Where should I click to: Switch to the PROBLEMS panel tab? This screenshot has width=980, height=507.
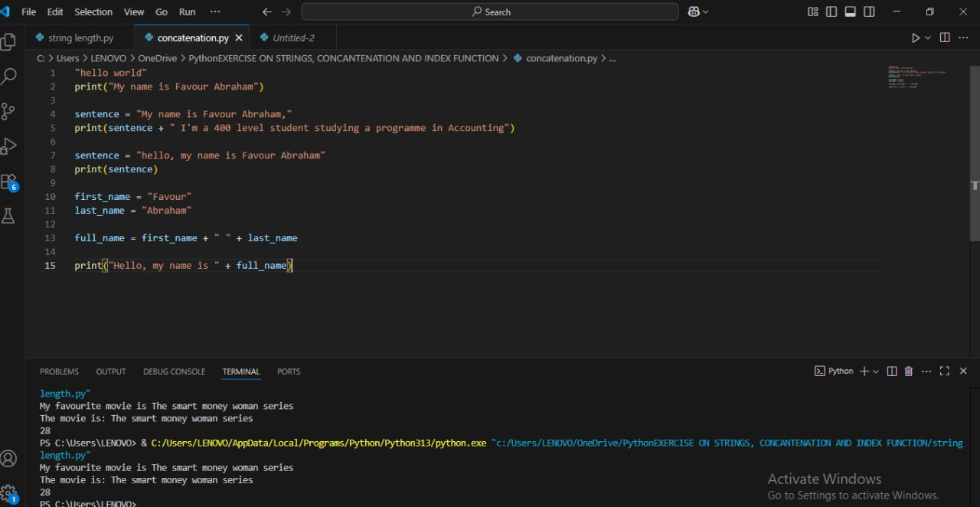point(59,371)
